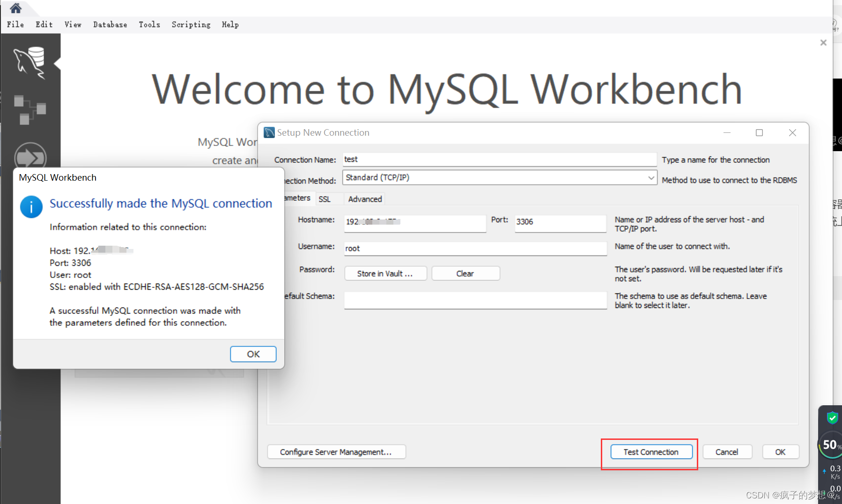
Task: Click Configure Server Management button
Action: [336, 452]
